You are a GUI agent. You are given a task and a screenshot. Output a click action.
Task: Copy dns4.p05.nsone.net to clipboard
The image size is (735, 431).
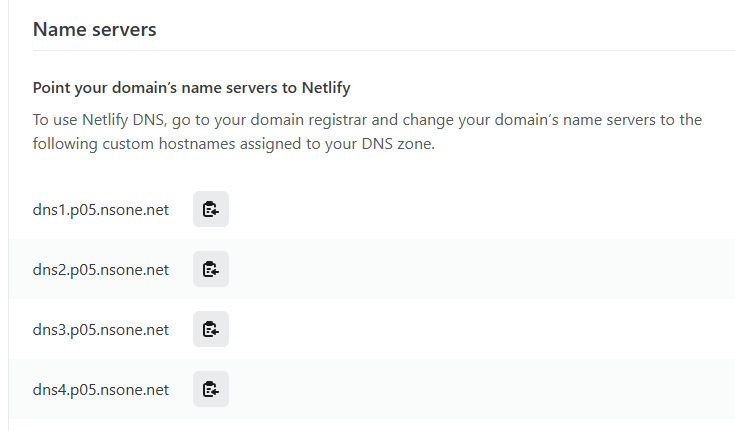click(x=211, y=389)
